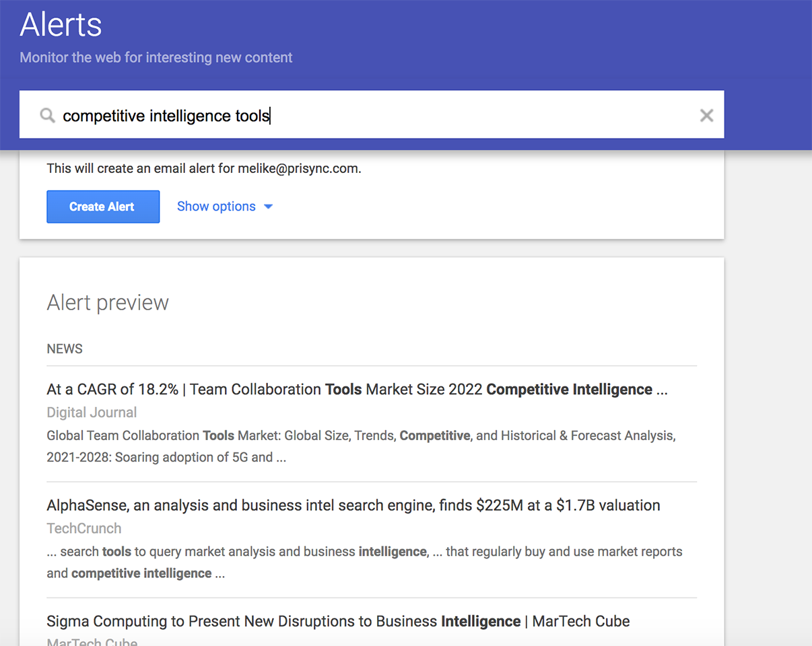
Task: Click the Alerts page title
Action: (x=61, y=25)
